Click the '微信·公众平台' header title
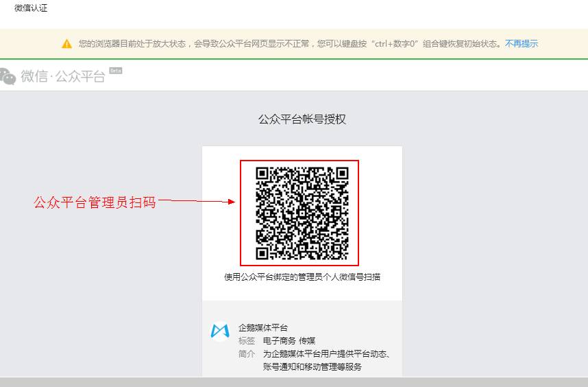 (x=62, y=77)
